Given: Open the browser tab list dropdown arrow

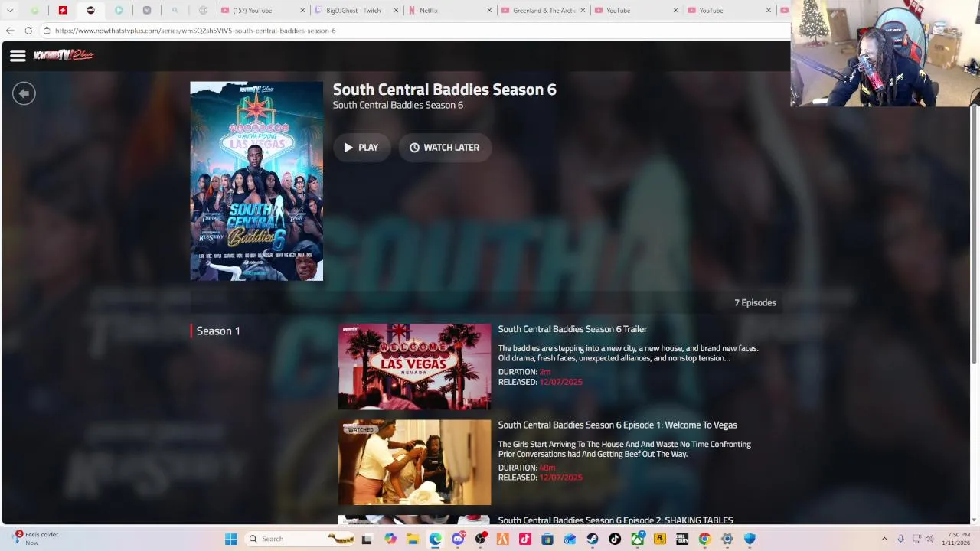Looking at the screenshot, I should 10,11.
